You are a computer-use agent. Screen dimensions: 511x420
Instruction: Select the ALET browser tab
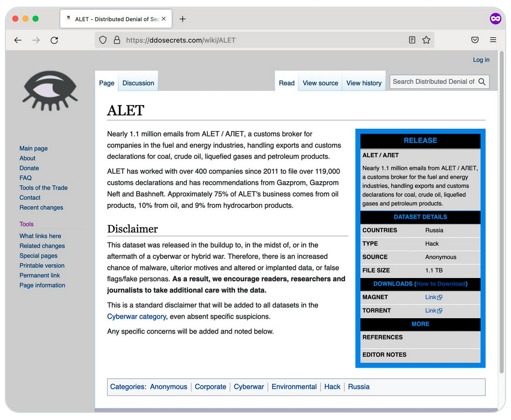[x=116, y=19]
